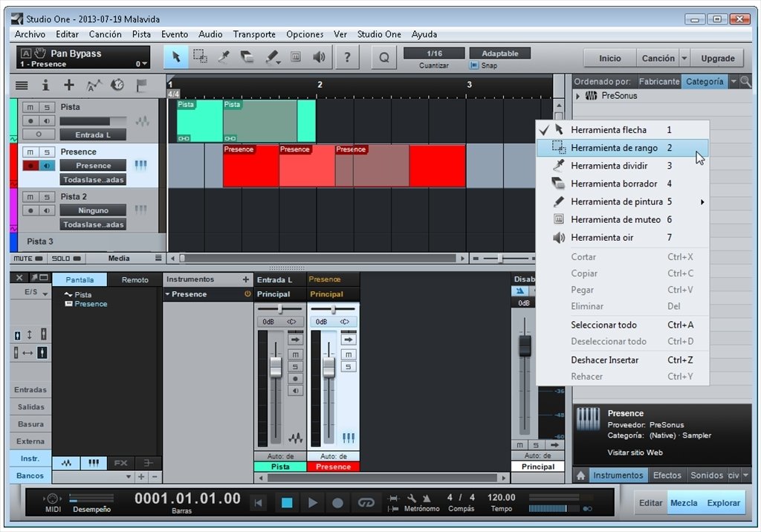Screen dimensions: 761x532
Task: Choose Herramienta dividir menu entry
Action: pyautogui.click(x=622, y=166)
